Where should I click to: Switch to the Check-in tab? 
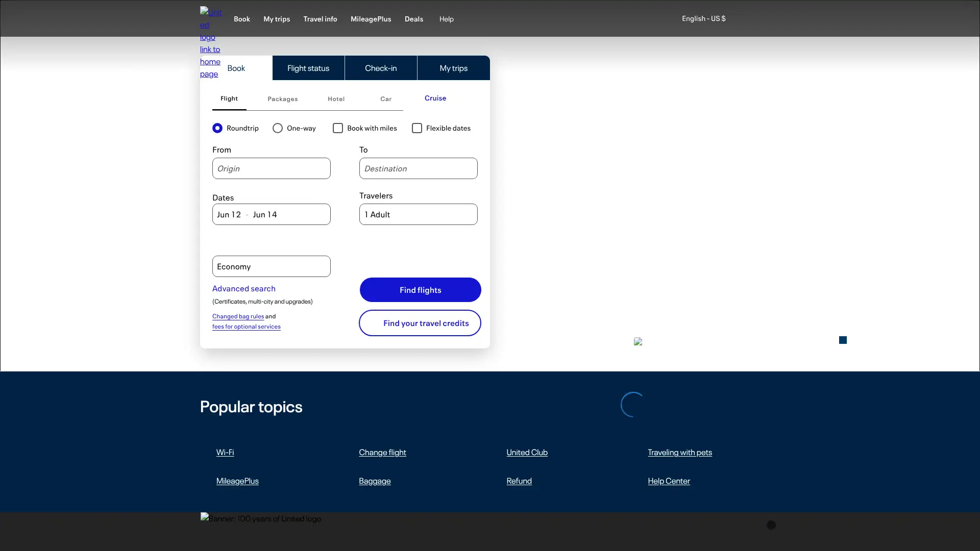pyautogui.click(x=381, y=68)
